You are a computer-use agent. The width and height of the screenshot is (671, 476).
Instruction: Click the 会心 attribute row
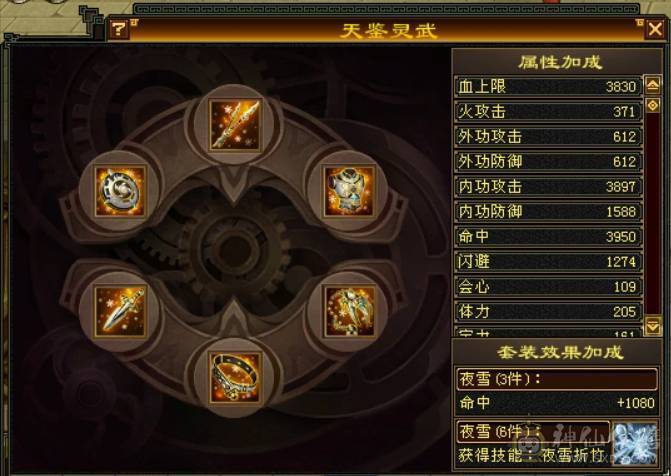548,286
